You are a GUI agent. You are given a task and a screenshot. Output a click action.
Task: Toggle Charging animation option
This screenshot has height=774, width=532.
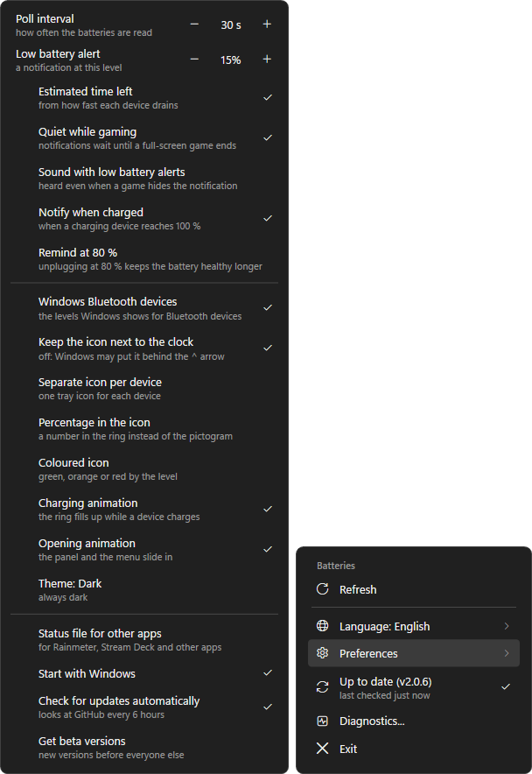144,510
